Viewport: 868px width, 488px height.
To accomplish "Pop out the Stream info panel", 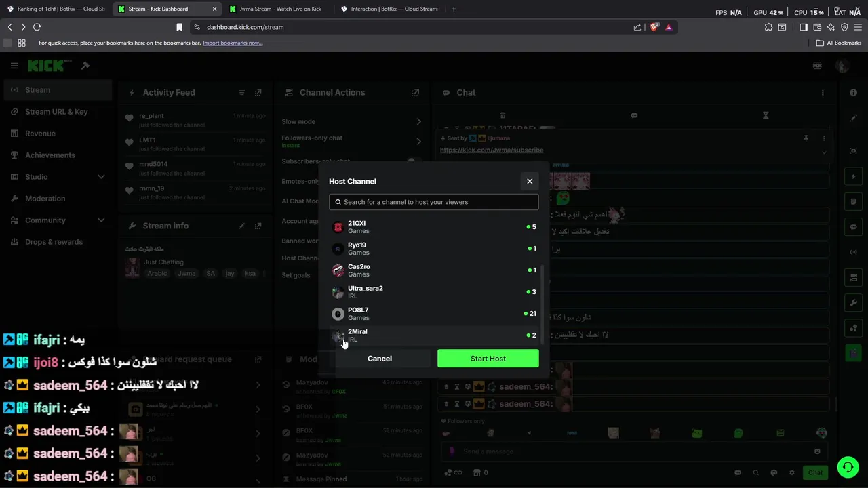I will 258,226.
